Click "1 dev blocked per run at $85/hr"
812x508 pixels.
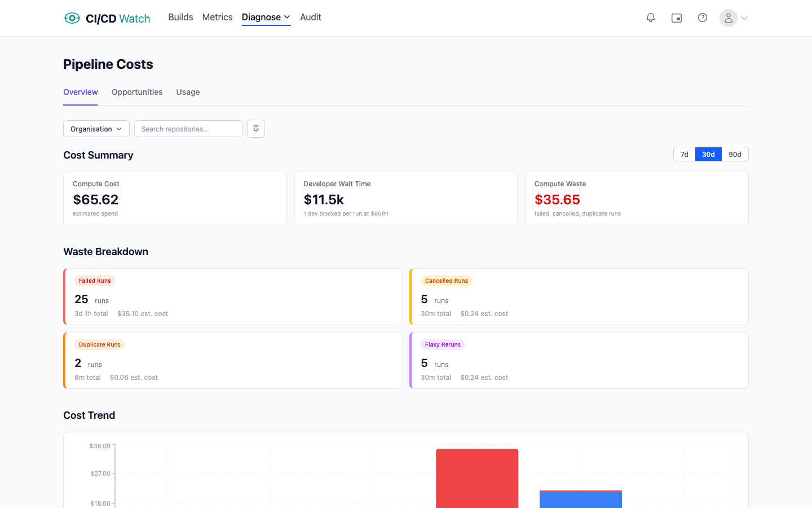346,213
